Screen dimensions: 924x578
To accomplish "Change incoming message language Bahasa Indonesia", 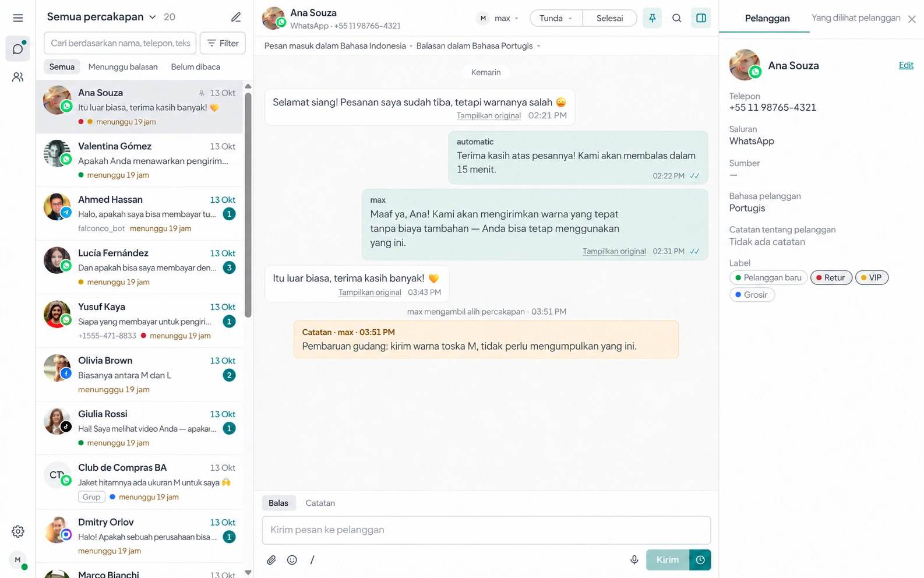I will pos(338,46).
